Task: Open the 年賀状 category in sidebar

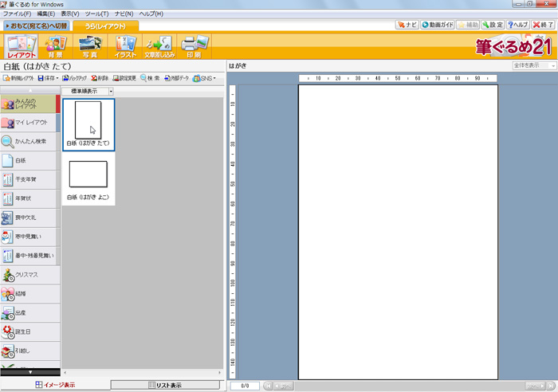Action: tap(29, 198)
